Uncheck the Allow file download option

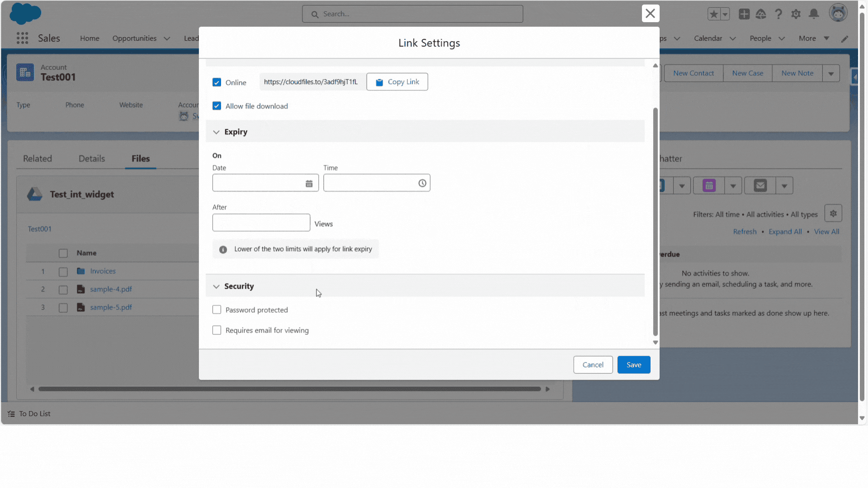[x=217, y=106]
